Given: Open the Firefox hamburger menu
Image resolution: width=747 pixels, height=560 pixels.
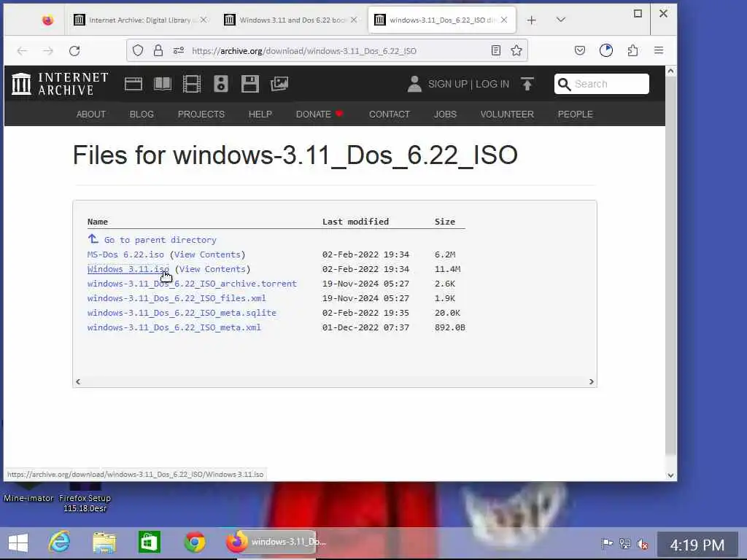Looking at the screenshot, I should pyautogui.click(x=659, y=50).
